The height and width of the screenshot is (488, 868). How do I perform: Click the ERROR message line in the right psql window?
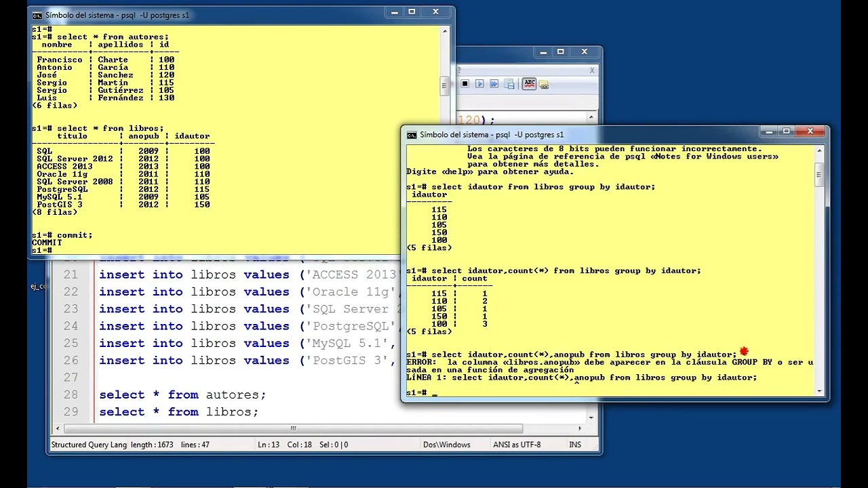coord(610,362)
